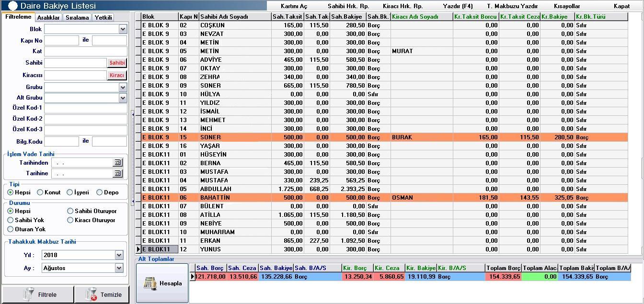This screenshot has height=304, width=644.
Task: Open the Kısayollar menu
Action: point(567,6)
